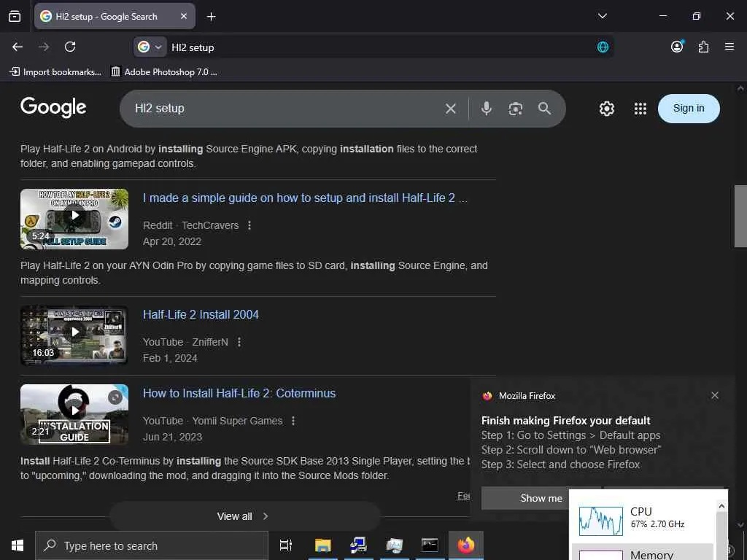Click the date Feb 1, 2024
This screenshot has width=747, height=560.
170,358
